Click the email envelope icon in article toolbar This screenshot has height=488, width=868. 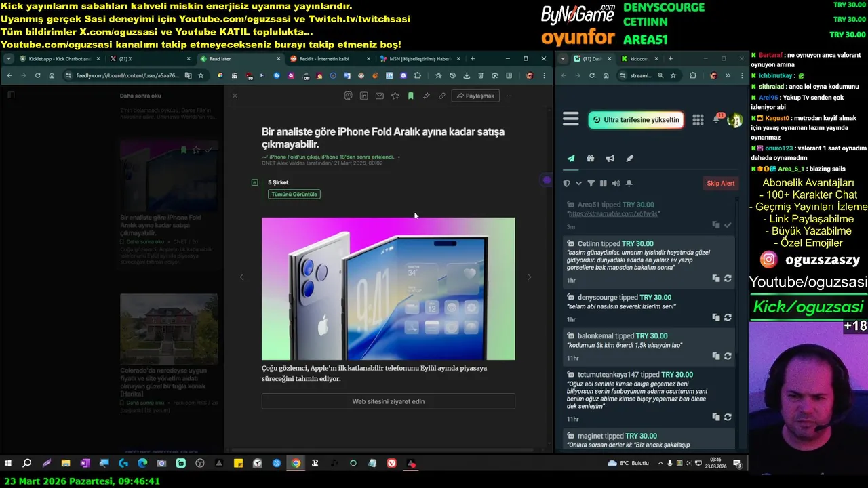pos(379,96)
